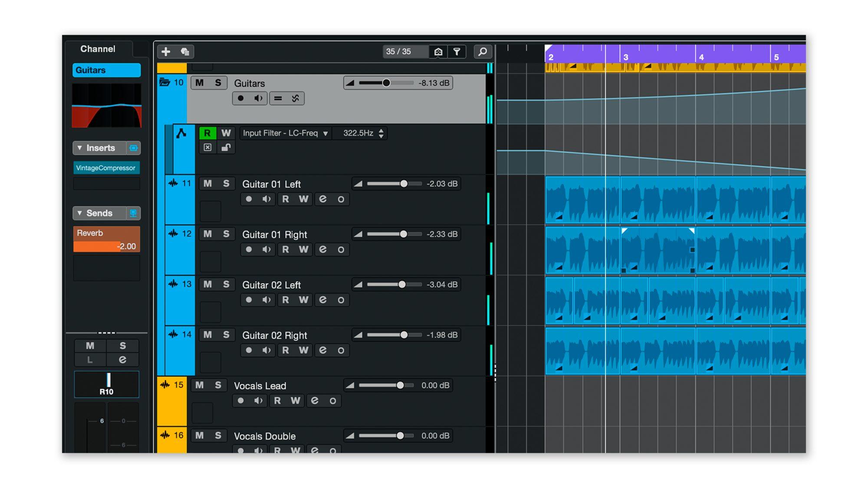Click the -8.13 dB volume value

(434, 83)
